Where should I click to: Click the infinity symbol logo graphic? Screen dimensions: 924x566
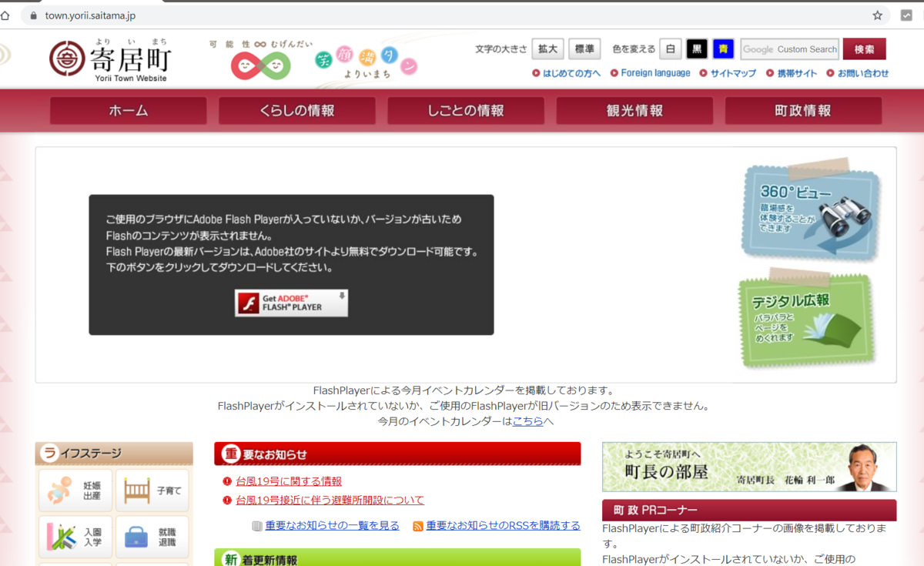(x=261, y=65)
